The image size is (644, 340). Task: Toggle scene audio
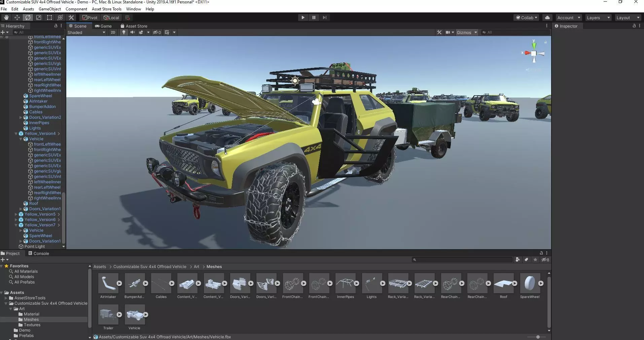133,32
